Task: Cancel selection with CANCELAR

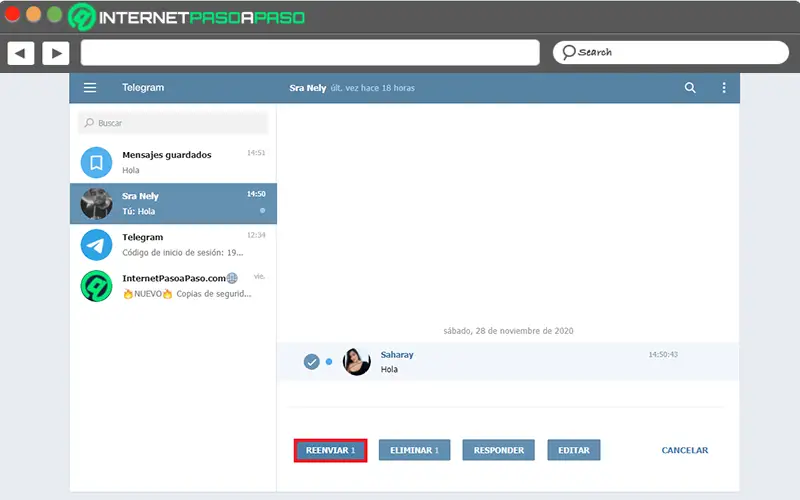Action: [x=685, y=450]
